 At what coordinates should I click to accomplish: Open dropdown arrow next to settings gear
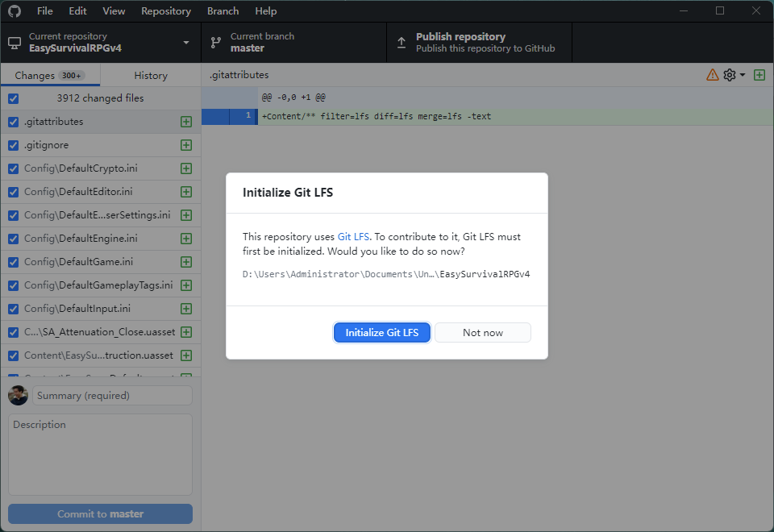(743, 75)
